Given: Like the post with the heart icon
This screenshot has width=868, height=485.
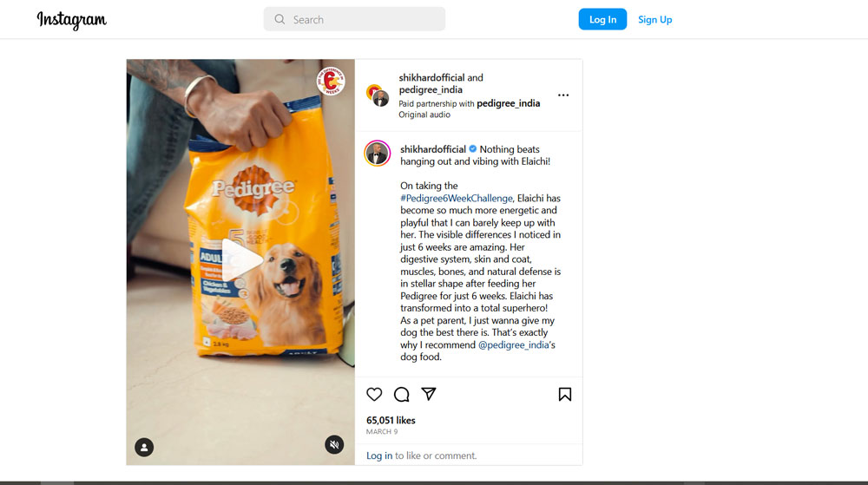Looking at the screenshot, I should (374, 394).
